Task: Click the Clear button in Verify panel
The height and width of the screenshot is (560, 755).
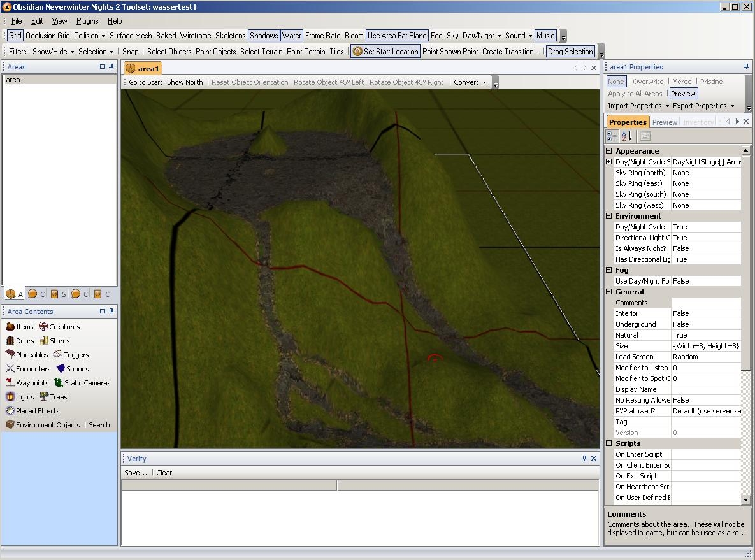Action: pos(164,473)
